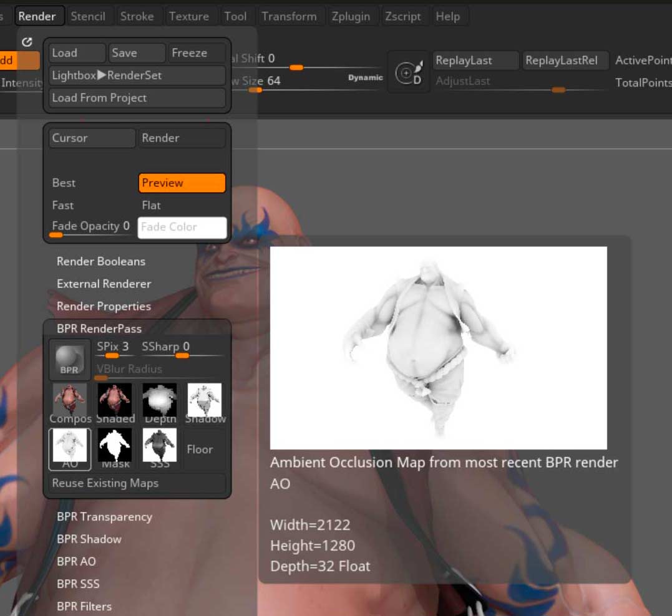Expand the BPR Shadow section
Viewport: 672px width, 616px height.
[89, 539]
